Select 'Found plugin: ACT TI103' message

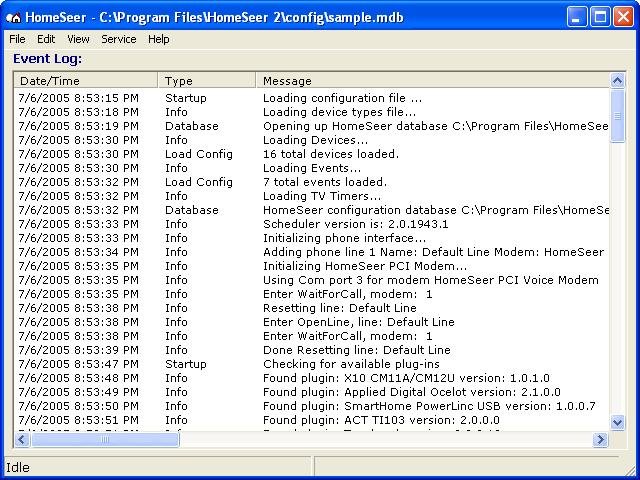[x=381, y=420]
